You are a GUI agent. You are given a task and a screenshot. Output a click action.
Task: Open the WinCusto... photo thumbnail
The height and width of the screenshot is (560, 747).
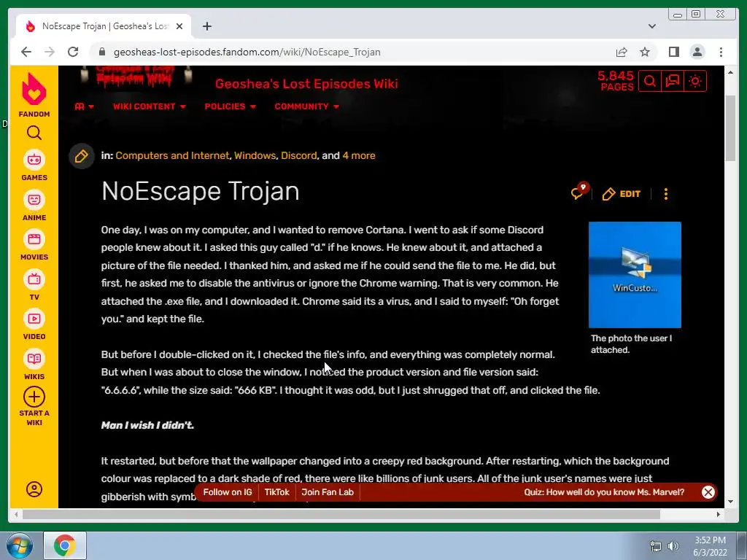(x=635, y=275)
